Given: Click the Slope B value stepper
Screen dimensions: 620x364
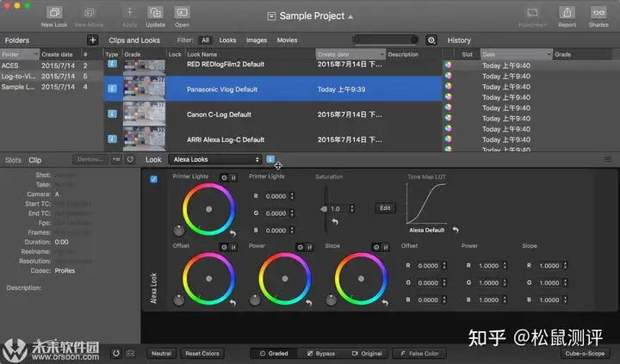Looking at the screenshot, I should pyautogui.click(x=565, y=299).
